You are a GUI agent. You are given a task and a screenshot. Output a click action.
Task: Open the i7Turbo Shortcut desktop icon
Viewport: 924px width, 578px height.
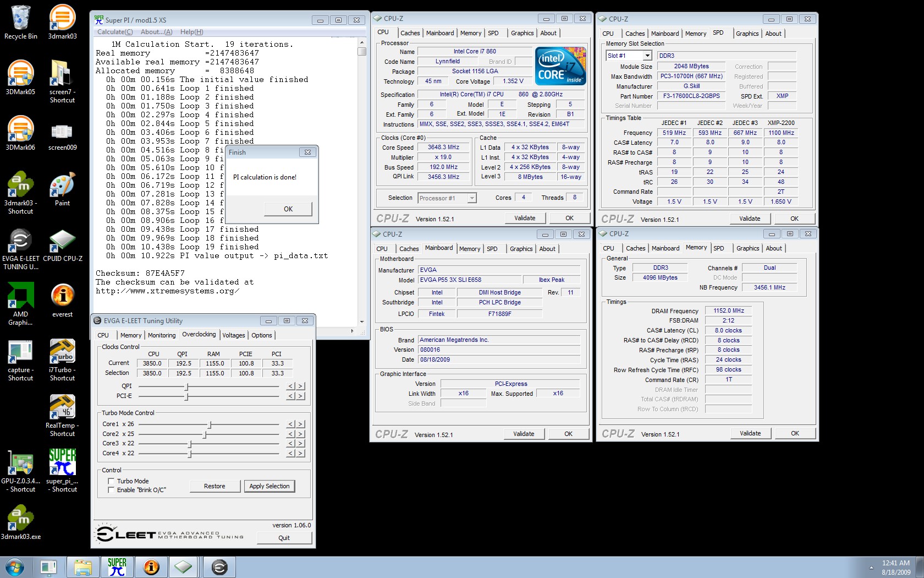click(x=62, y=359)
